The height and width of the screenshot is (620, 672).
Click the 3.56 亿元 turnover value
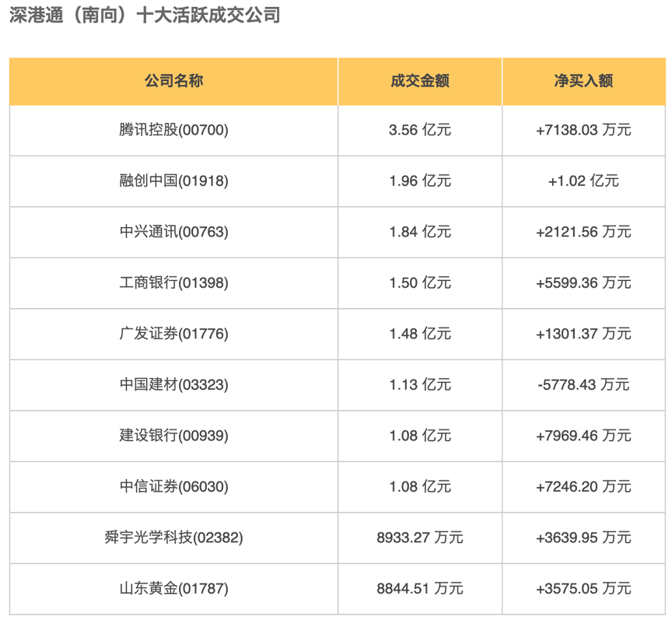[420, 131]
